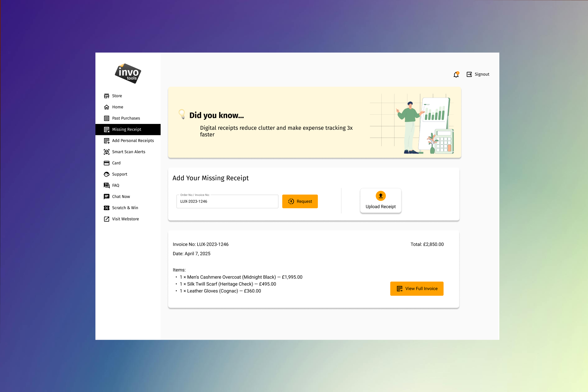Select Missing Receipt menu item
The height and width of the screenshot is (392, 588).
pyautogui.click(x=127, y=129)
